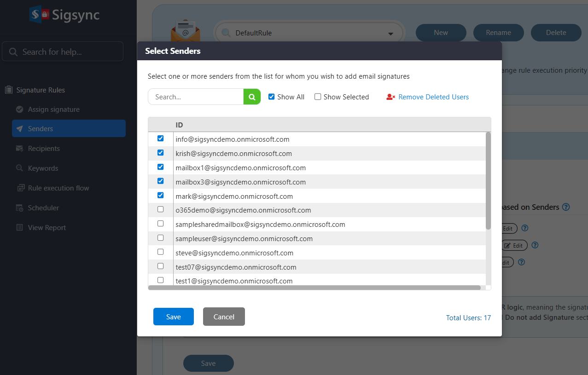Click the Sigsync logo
The image size is (588, 375).
[64, 15]
